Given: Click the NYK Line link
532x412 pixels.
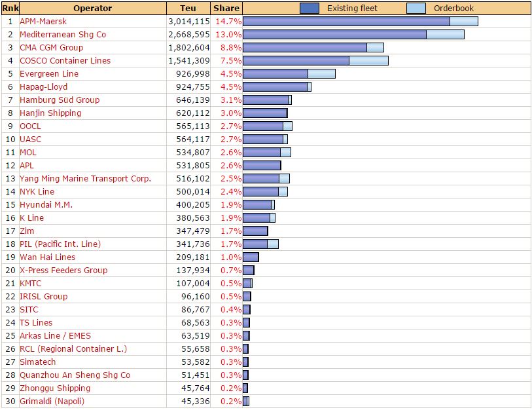Looking at the screenshot, I should click(x=37, y=191).
